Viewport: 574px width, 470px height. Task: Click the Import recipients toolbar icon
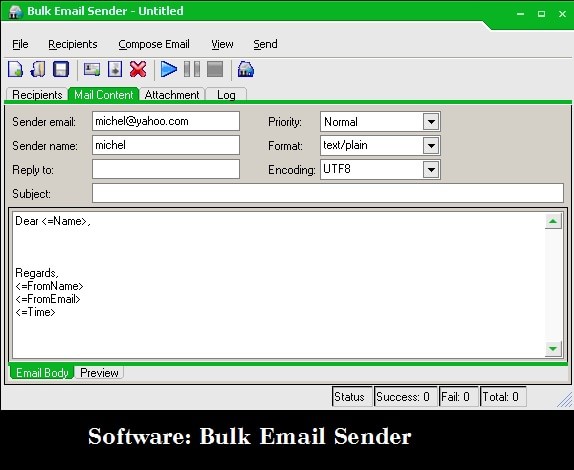(x=115, y=69)
